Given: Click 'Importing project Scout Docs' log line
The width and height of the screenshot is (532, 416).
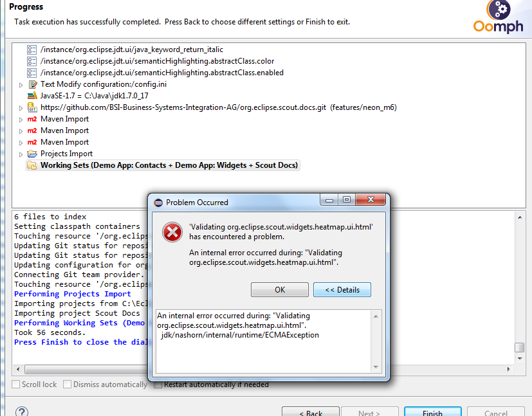Looking at the screenshot, I should (77, 313).
